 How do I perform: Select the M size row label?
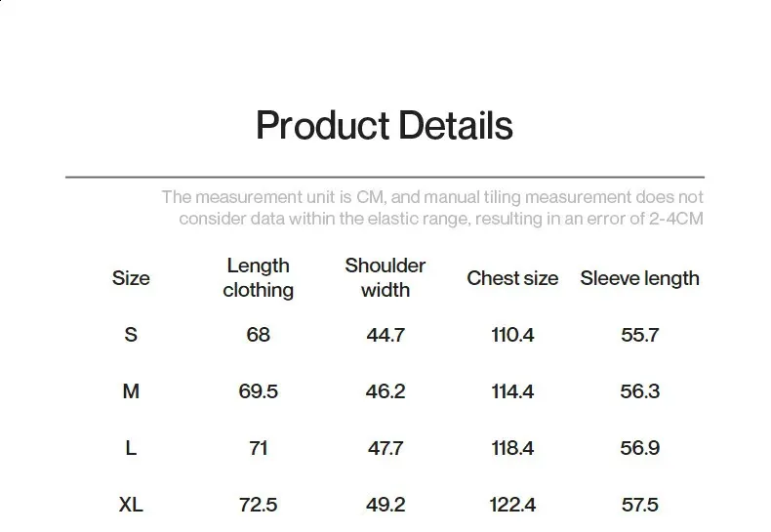tap(131, 391)
